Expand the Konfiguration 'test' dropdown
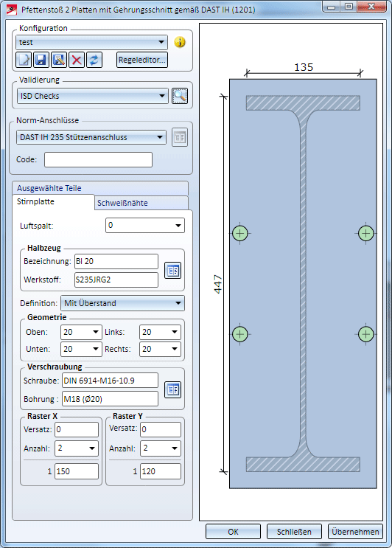The height and width of the screenshot is (548, 392). pyautogui.click(x=92, y=42)
